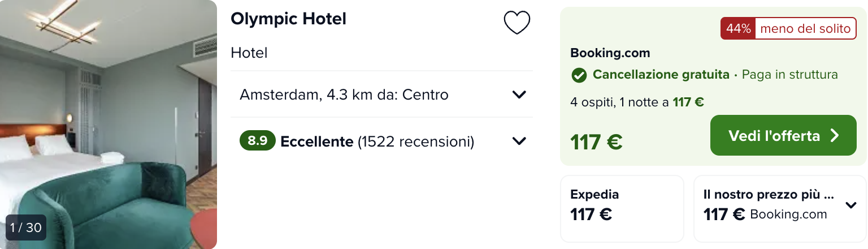Screen dimensions: 868x249
Task: Click the 1522 recensioni text
Action: [x=416, y=141]
